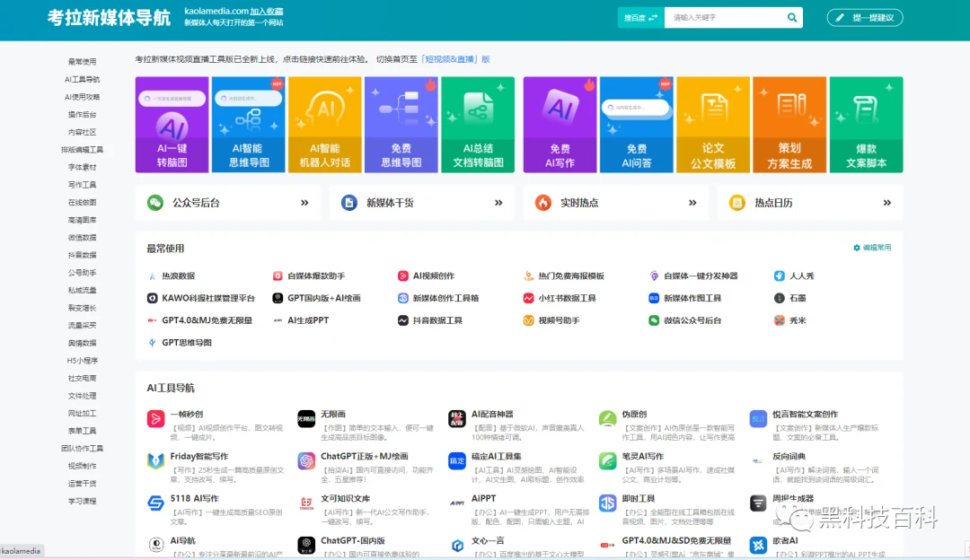Open the 策划方案生成 tile
The image size is (970, 560).
click(789, 124)
